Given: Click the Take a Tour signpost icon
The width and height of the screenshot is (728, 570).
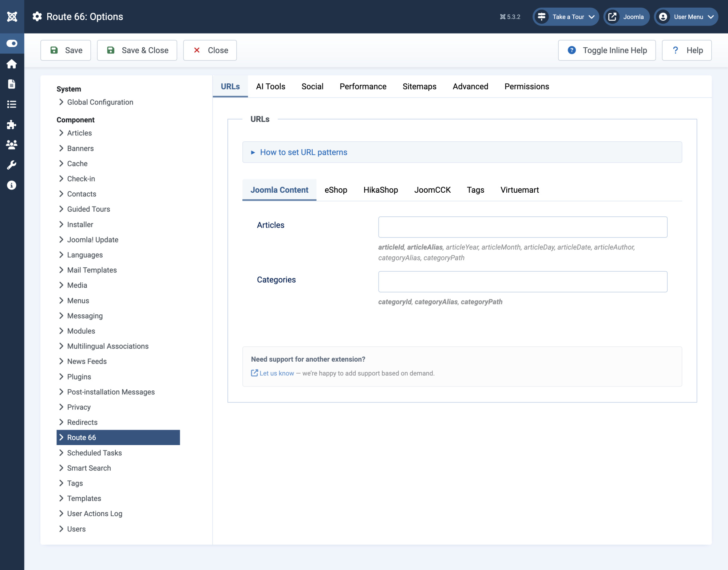Looking at the screenshot, I should pyautogui.click(x=542, y=17).
